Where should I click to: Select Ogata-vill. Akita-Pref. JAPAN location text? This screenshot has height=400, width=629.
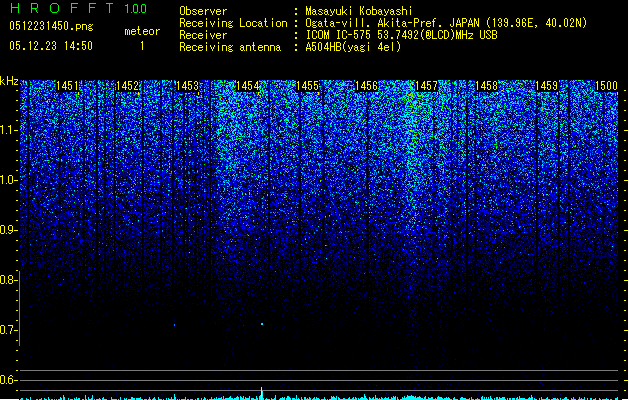click(446, 23)
